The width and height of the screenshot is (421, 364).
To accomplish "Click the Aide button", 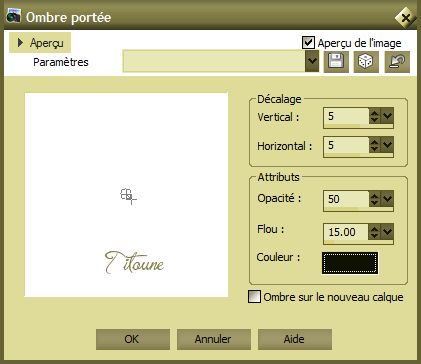I will click(x=295, y=339).
